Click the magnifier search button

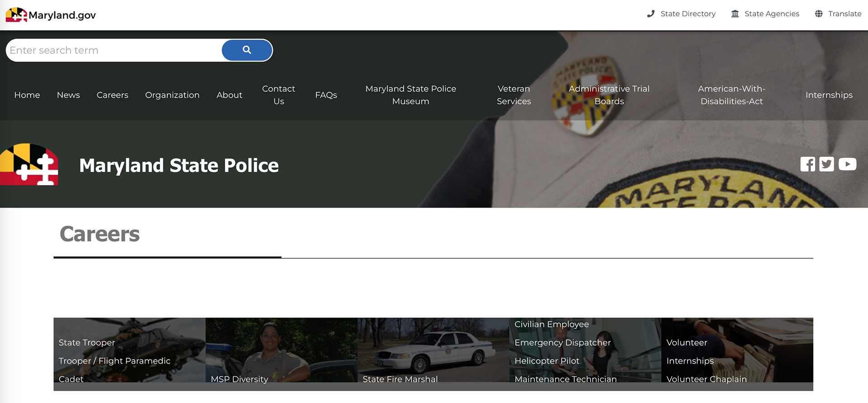click(247, 50)
